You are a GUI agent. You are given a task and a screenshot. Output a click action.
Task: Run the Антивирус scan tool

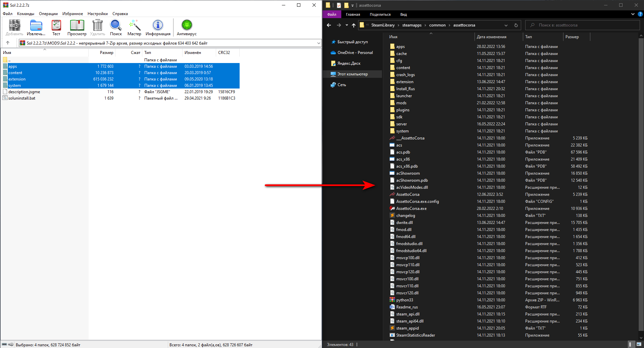coord(187,27)
